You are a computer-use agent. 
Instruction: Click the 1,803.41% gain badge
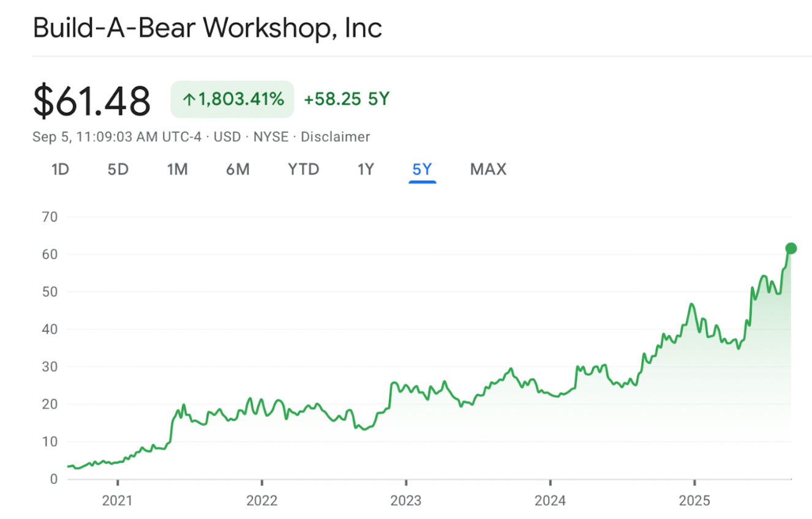click(232, 99)
